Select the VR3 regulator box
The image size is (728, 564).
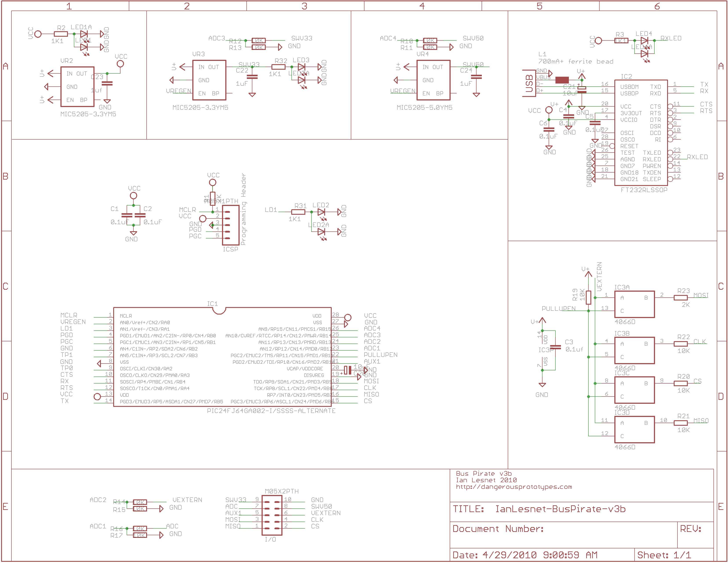tap(209, 80)
